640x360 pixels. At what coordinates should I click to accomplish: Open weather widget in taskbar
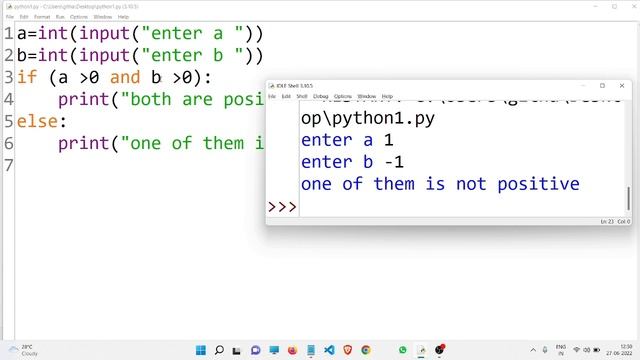point(24,350)
